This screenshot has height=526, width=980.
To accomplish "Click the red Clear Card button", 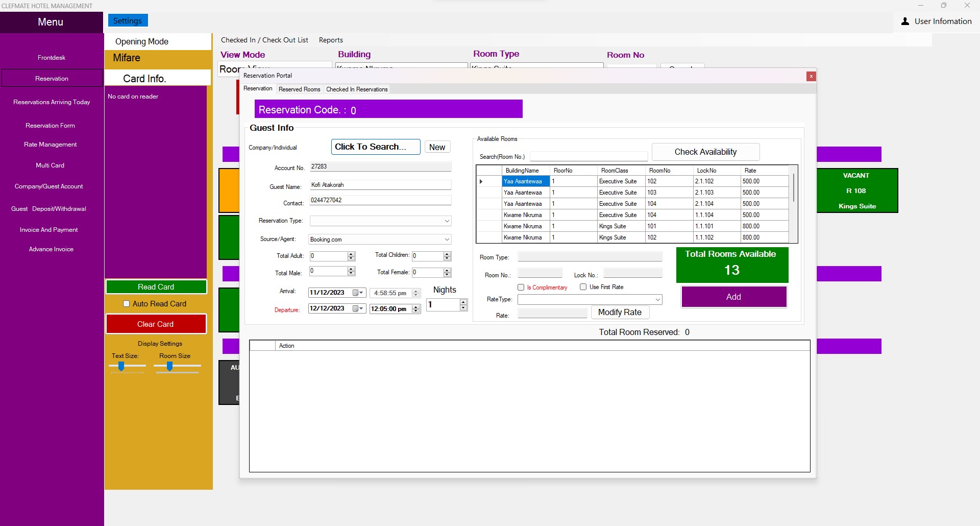I will (x=156, y=324).
